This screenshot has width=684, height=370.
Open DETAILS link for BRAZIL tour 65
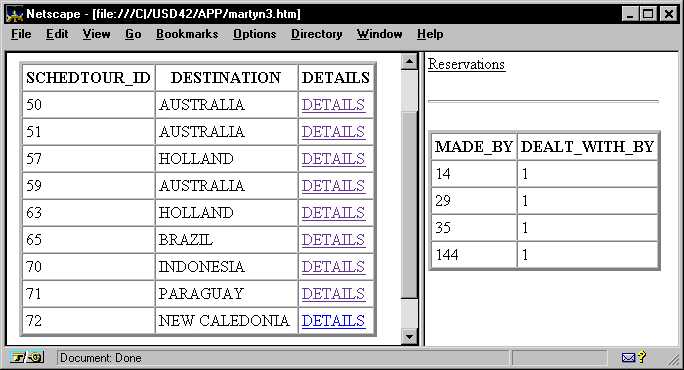point(333,240)
